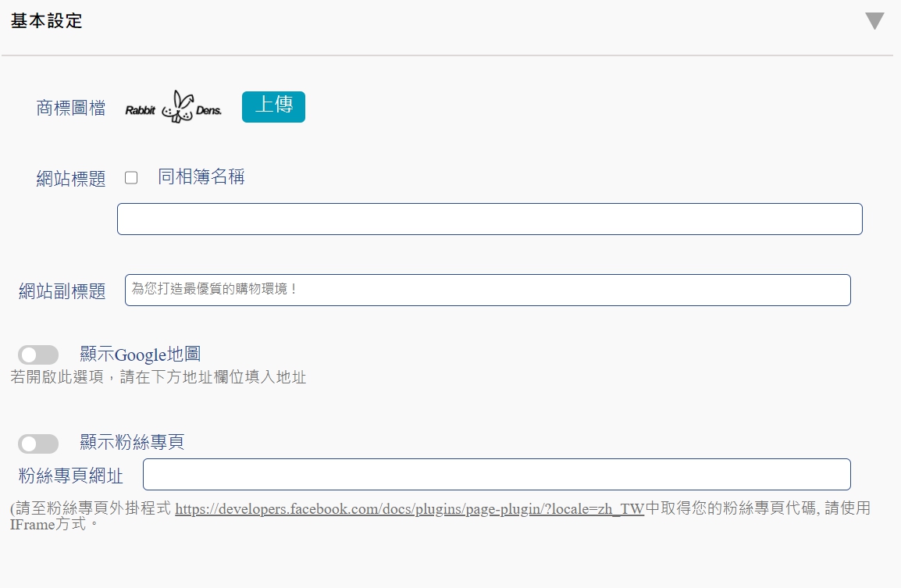The width and height of the screenshot is (901, 588).
Task: Focus the 粉絲專頁網址 input field
Action: 497,474
